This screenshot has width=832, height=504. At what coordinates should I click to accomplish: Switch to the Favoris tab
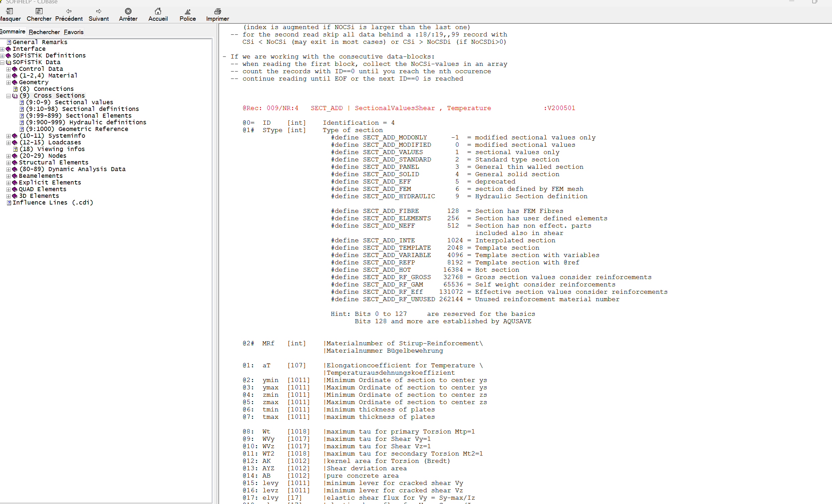click(x=74, y=32)
